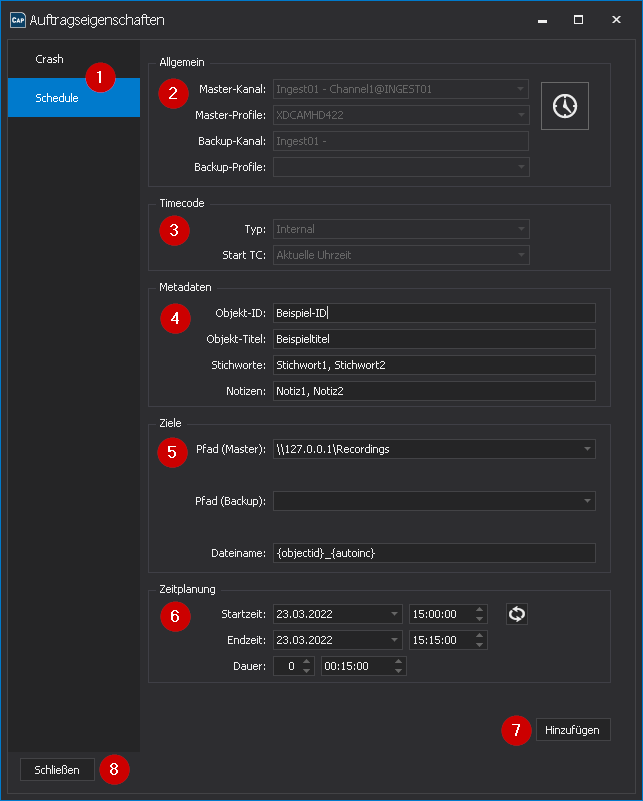Close the Auftragseigenschaften window
The width and height of the screenshot is (643, 801).
(616, 20)
